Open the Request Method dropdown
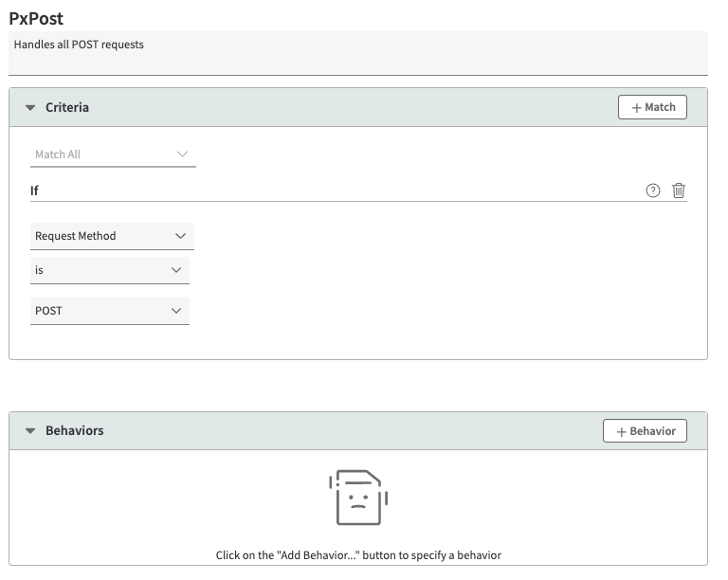The height and width of the screenshot is (580, 728). pyautogui.click(x=112, y=236)
